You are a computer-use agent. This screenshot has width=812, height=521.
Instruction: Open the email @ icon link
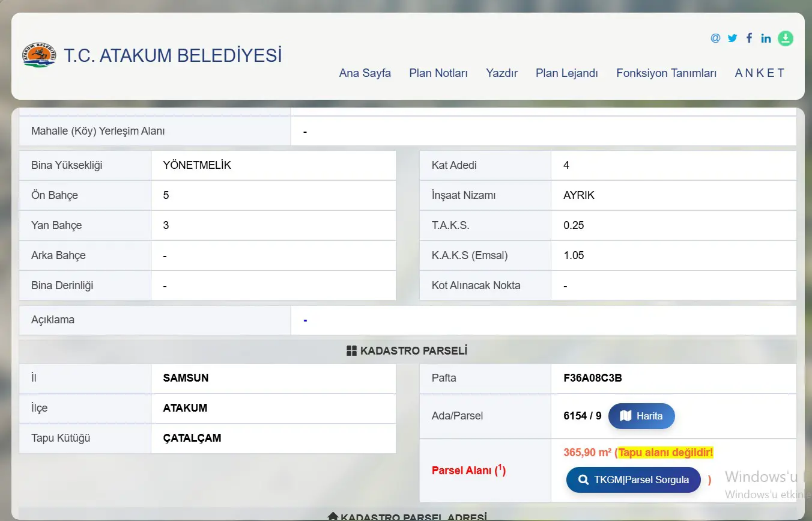pyautogui.click(x=715, y=38)
